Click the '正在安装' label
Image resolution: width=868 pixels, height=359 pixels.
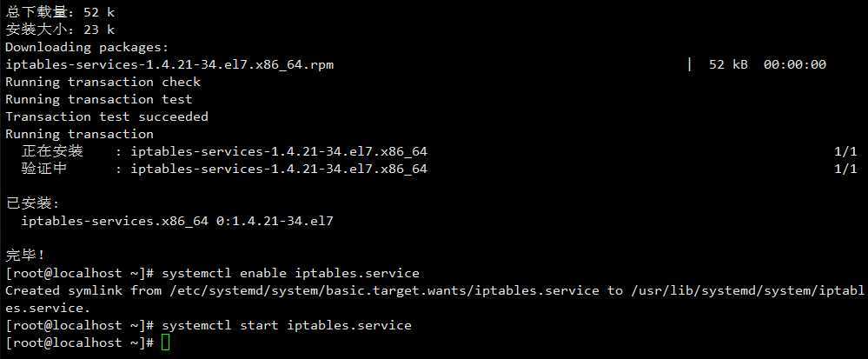click(52, 151)
